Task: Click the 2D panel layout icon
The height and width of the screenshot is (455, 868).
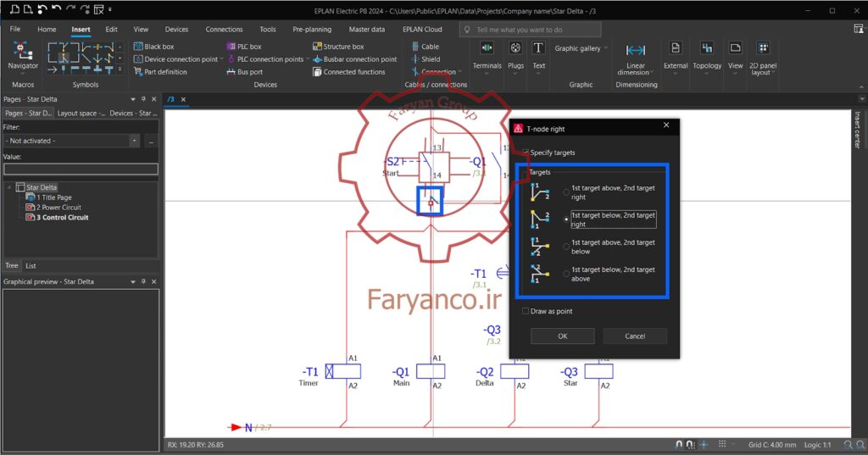Action: pos(763,48)
